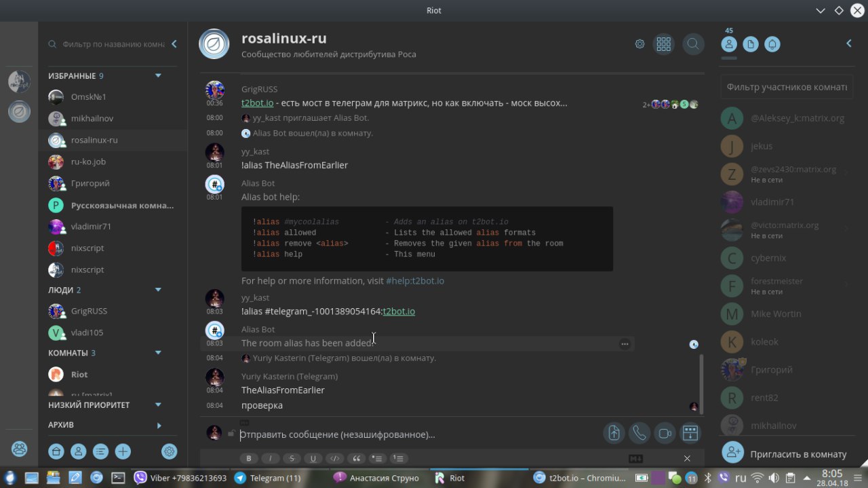Switch to t2bot.io Chromium taskbar window

pyautogui.click(x=578, y=478)
